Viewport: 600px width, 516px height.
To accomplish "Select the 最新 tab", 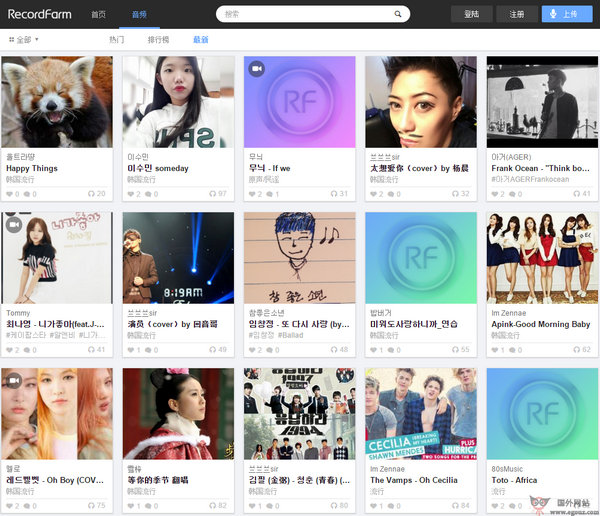I will tap(200, 40).
